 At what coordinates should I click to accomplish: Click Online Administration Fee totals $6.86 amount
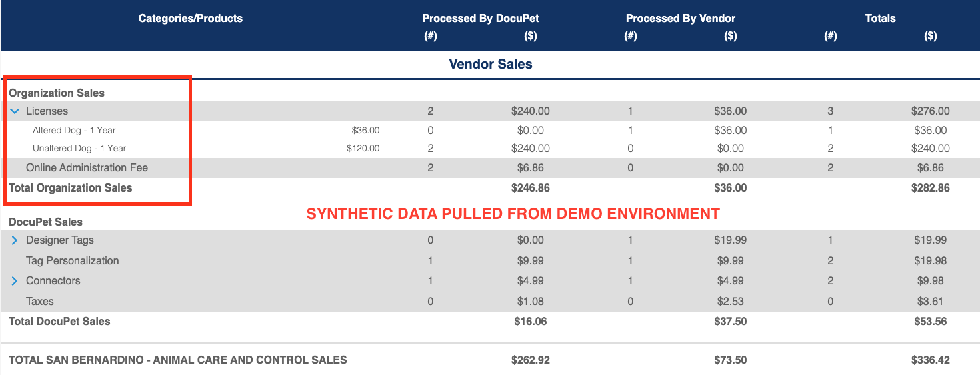point(931,168)
